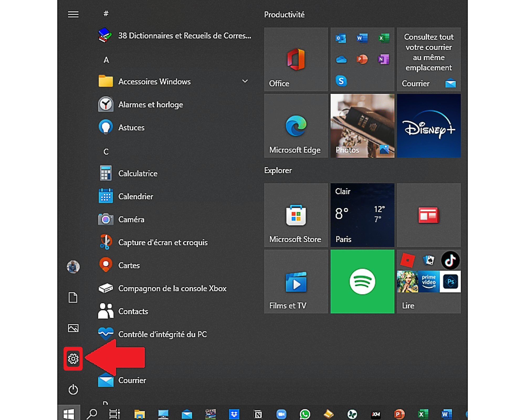Open the Contacts app

click(x=174, y=311)
